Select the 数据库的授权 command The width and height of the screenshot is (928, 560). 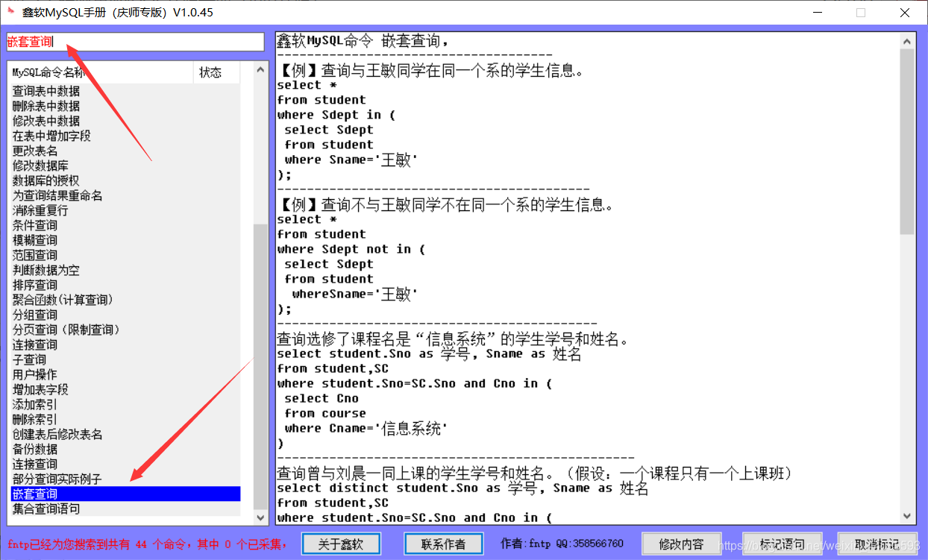click(x=125, y=180)
